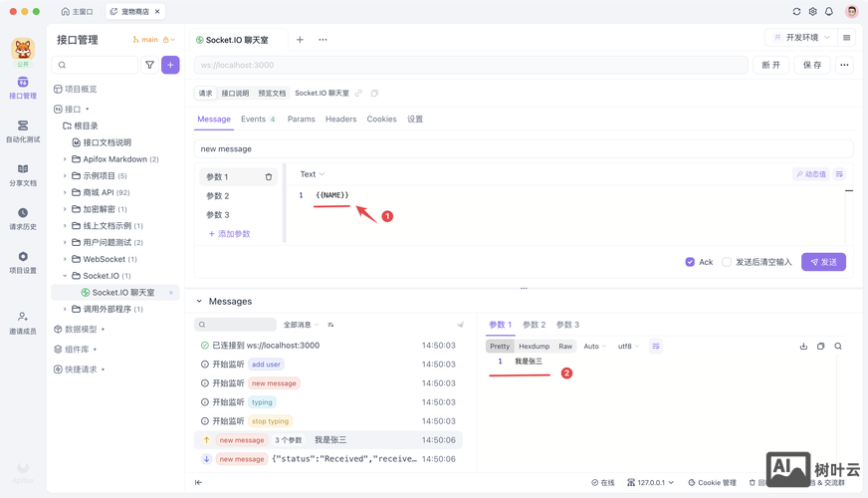Click the 保存 save button
The height and width of the screenshot is (498, 868).
click(812, 65)
